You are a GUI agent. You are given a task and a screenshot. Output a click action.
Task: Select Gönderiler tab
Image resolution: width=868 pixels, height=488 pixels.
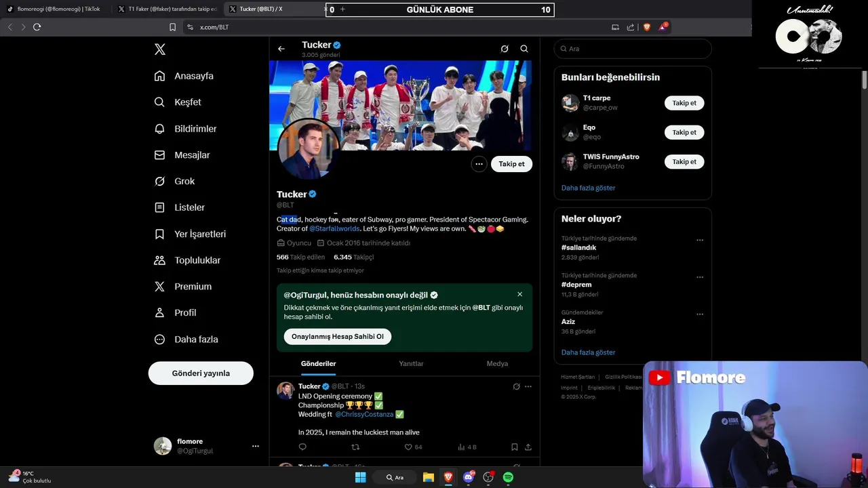319,364
